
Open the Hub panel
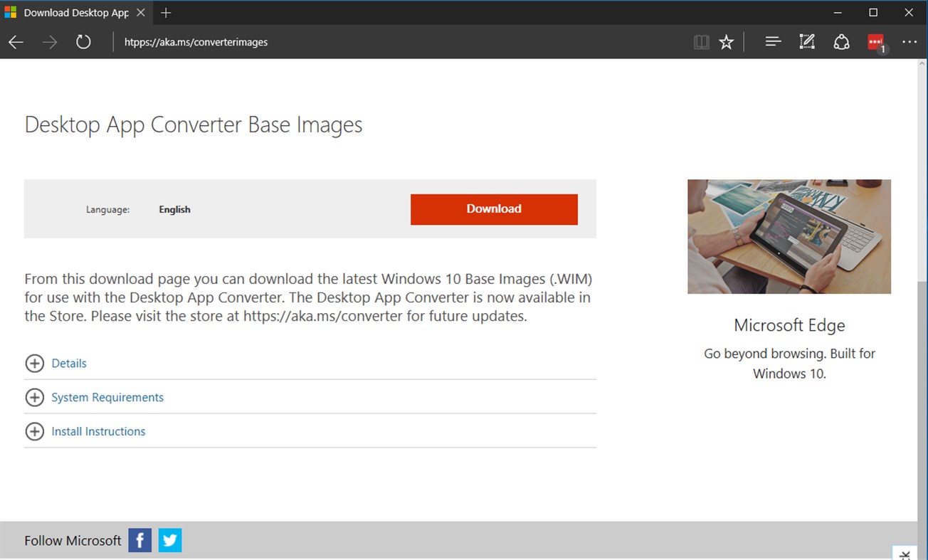click(x=773, y=42)
